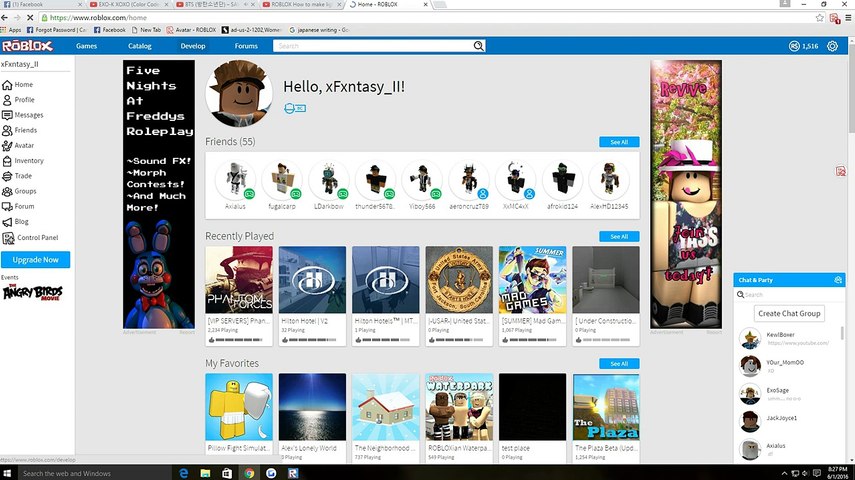
Task: Switch to the Facebook browser tab
Action: click(41, 4)
